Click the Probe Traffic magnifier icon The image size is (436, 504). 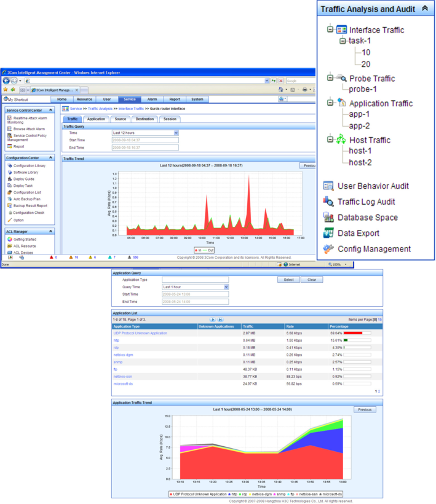(341, 78)
